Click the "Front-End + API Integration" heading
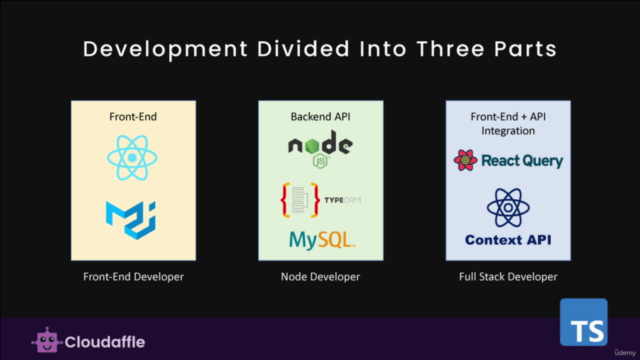640x360 pixels. (x=508, y=124)
